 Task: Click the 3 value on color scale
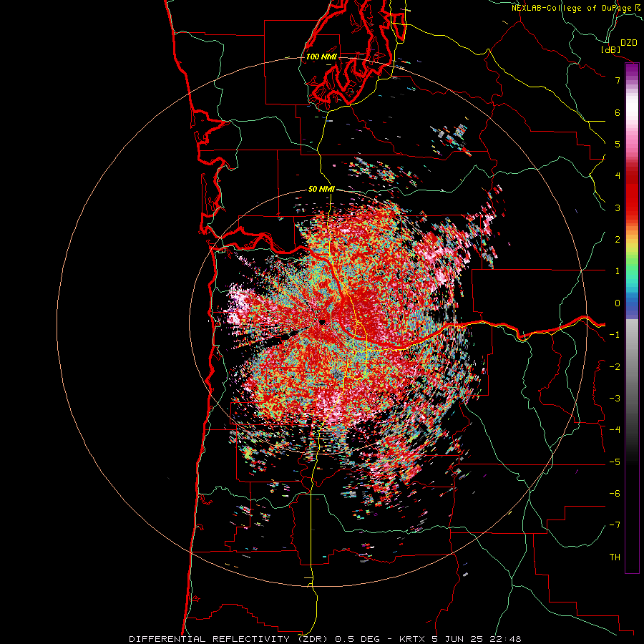(618, 208)
